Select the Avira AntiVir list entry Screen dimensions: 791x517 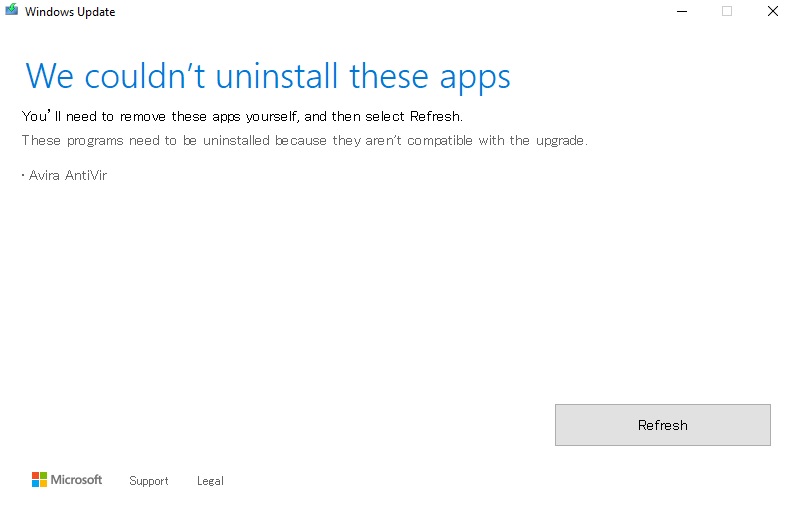pos(65,175)
